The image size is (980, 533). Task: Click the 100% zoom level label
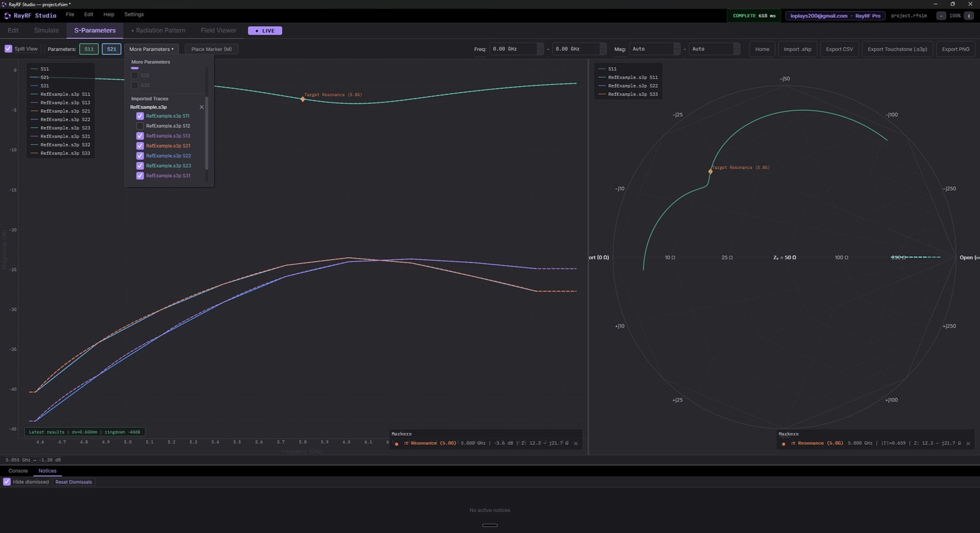[x=955, y=16]
